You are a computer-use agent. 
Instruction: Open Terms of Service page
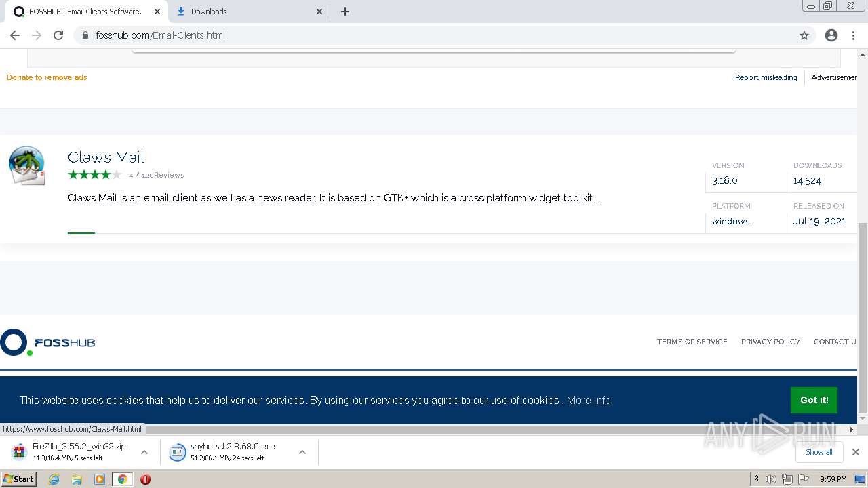[x=692, y=342]
